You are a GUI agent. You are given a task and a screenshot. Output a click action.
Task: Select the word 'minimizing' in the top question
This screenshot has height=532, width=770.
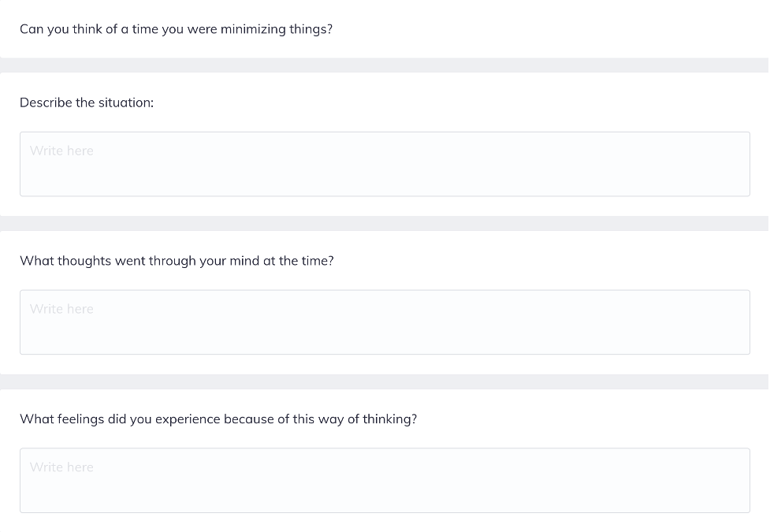(x=255, y=30)
